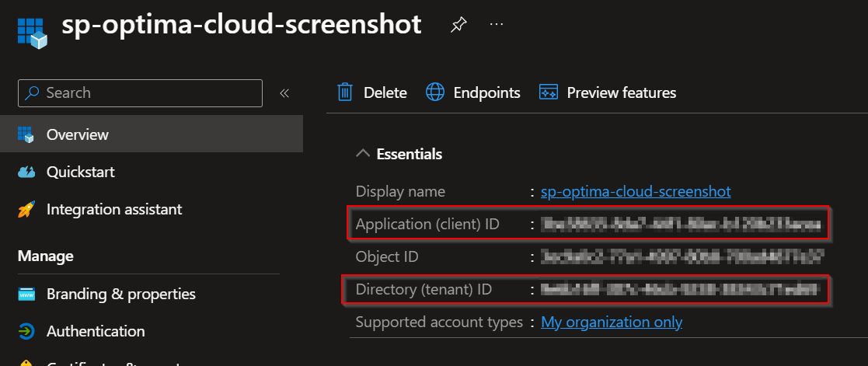Click the Authentication arrow icon
The height and width of the screenshot is (366, 868).
click(x=26, y=332)
